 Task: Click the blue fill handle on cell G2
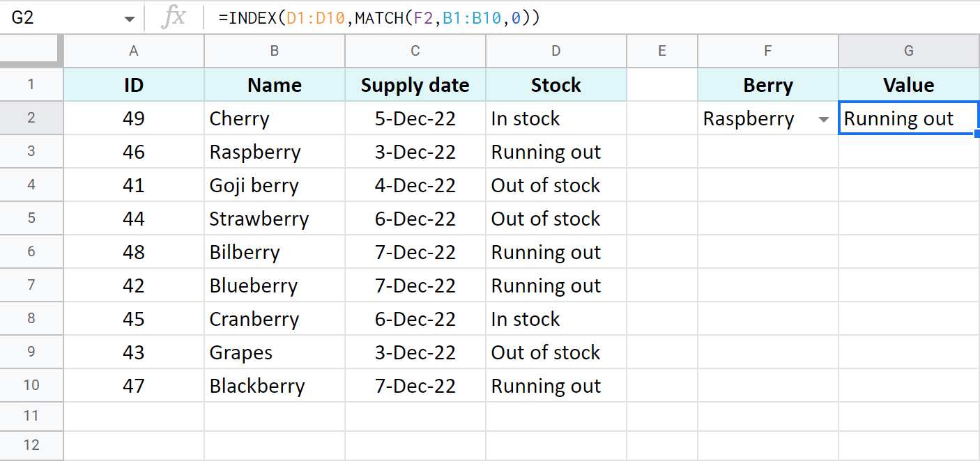[x=979, y=133]
